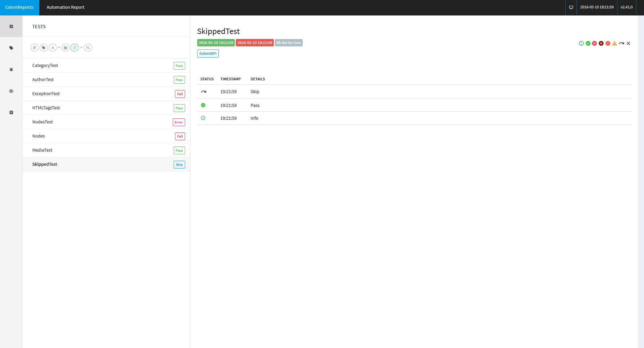Open the test status filter dropdown

point(35,48)
